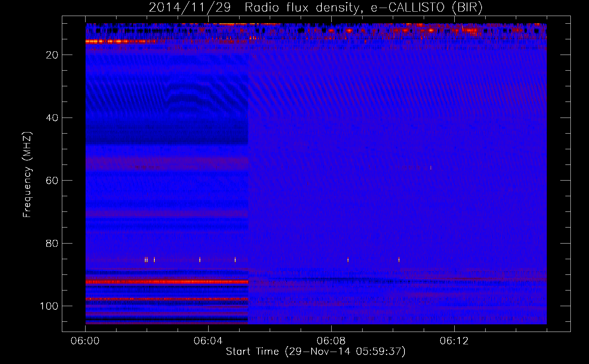Viewport: 589px width, 364px height.
Task: Click the '06:04' time tick label
Action: pos(208,341)
